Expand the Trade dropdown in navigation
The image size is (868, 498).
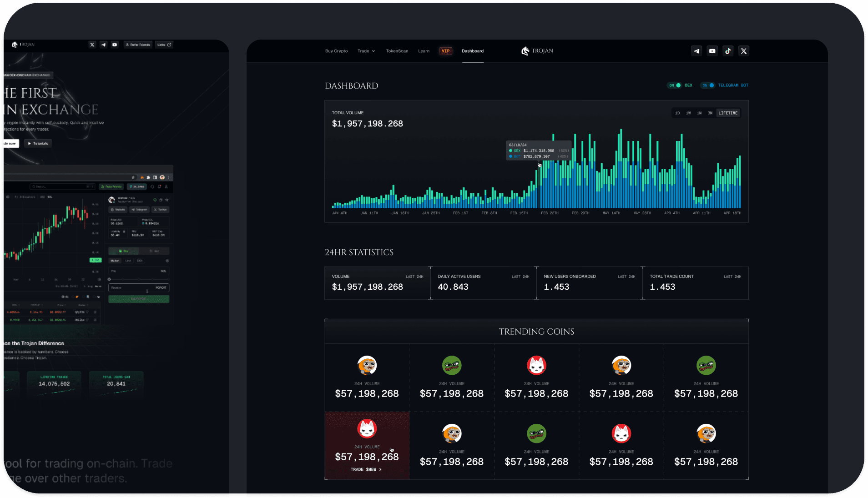point(366,51)
